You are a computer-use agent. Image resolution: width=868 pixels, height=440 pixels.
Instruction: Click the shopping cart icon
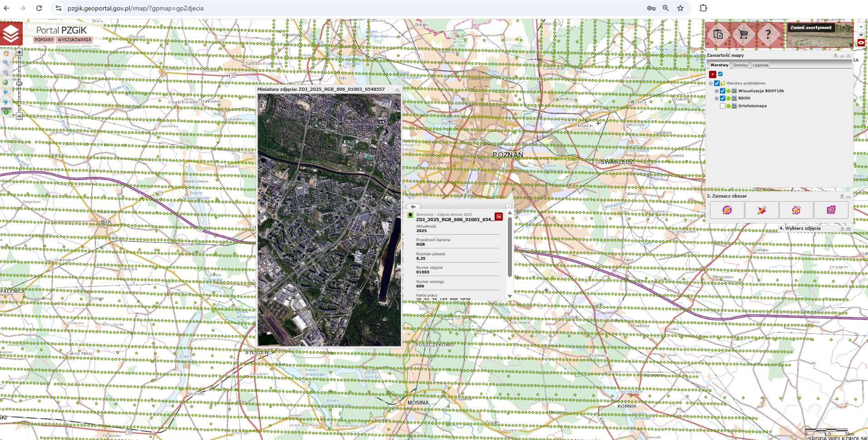tap(743, 34)
